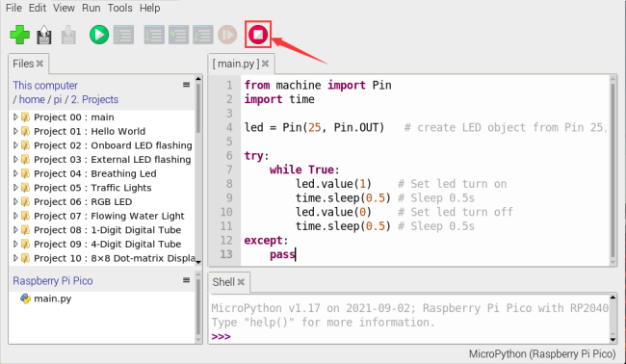The height and width of the screenshot is (364, 626).
Task: Click folder icon of Project 04 : Breathing Led
Action: pyautogui.click(x=26, y=173)
